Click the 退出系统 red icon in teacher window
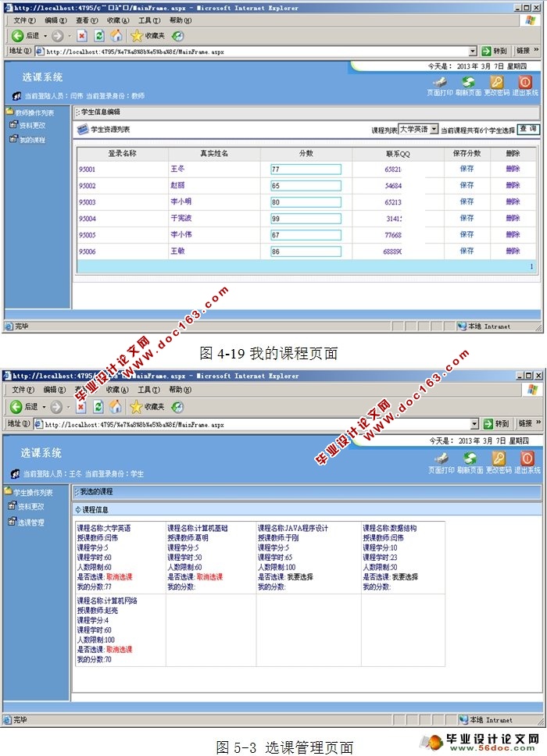547x756 pixels. coord(525,82)
